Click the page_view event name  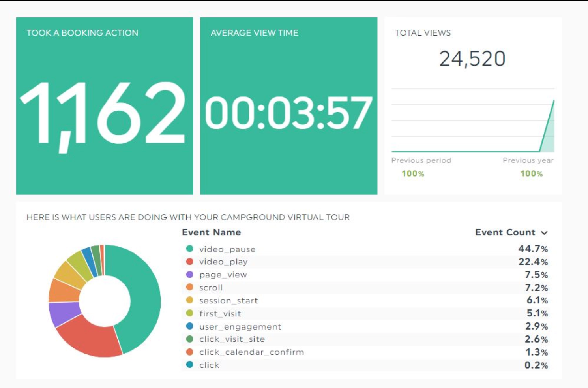point(223,275)
